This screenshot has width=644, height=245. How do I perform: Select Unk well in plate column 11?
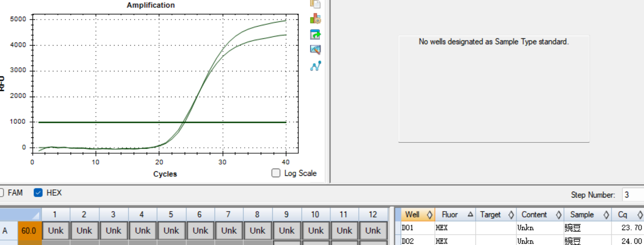click(x=344, y=231)
